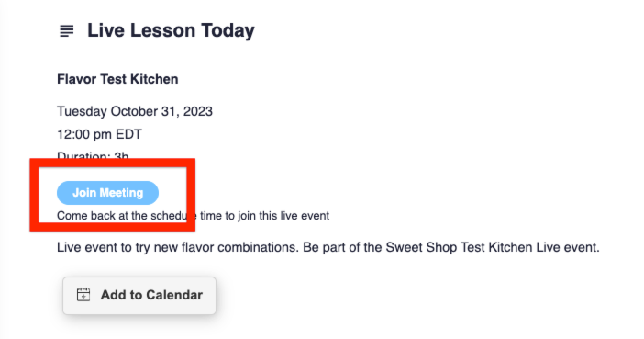Click the year 2023 in the date

(198, 111)
